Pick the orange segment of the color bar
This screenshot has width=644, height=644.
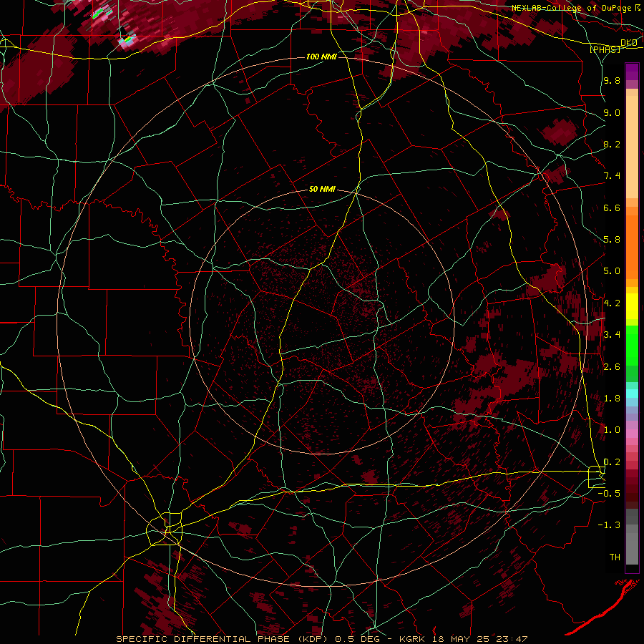[632, 246]
